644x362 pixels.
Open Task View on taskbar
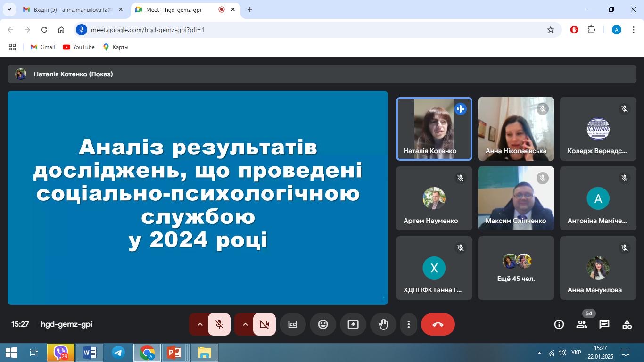point(34,353)
